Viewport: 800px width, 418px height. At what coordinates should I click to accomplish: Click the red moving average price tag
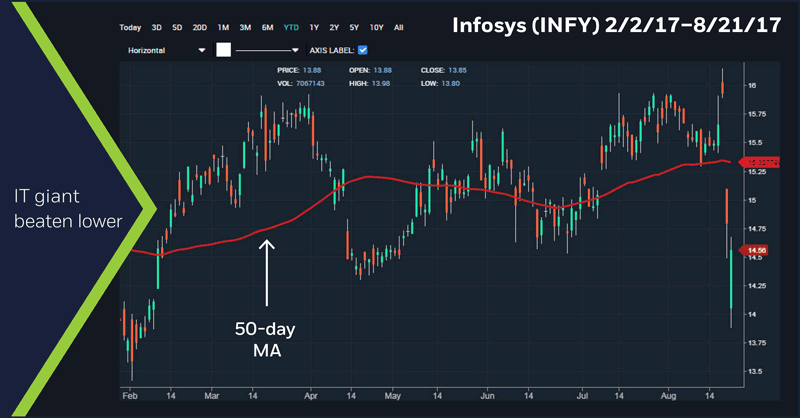pos(755,161)
